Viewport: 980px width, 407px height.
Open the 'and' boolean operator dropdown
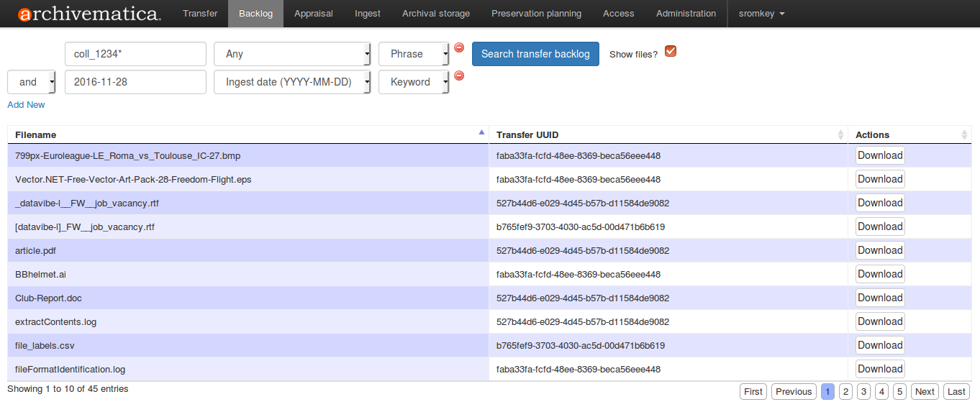[32, 82]
